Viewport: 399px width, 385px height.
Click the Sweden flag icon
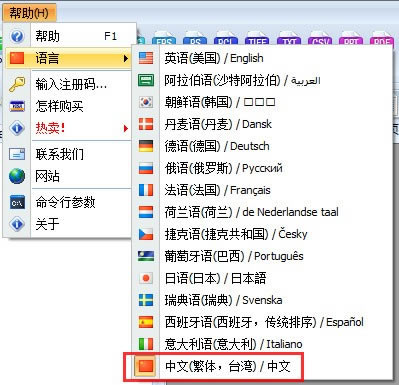146,300
